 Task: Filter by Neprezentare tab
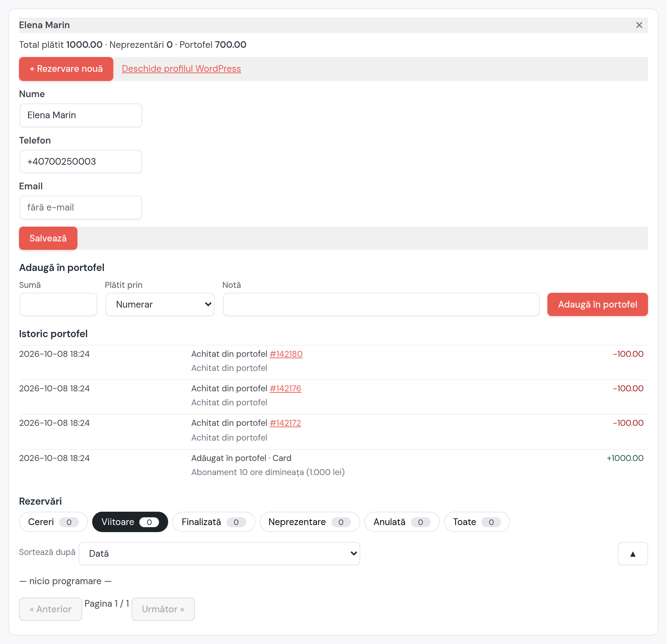[310, 522]
